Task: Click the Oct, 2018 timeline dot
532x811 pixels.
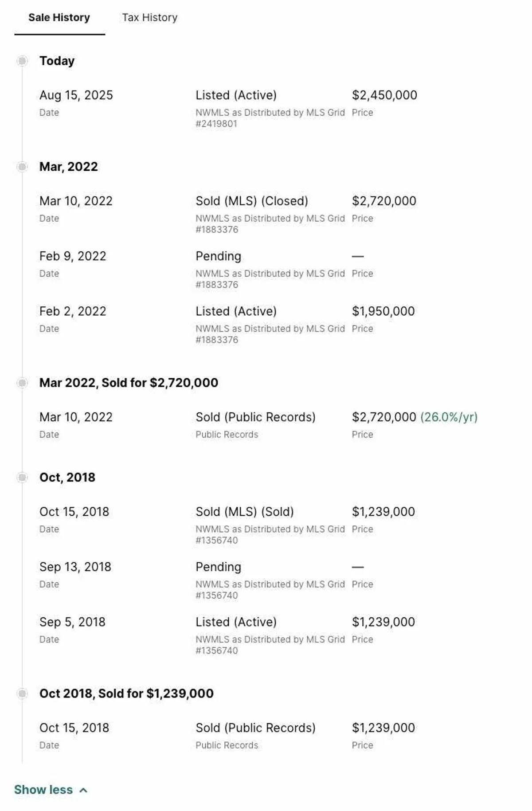Action: pos(22,477)
